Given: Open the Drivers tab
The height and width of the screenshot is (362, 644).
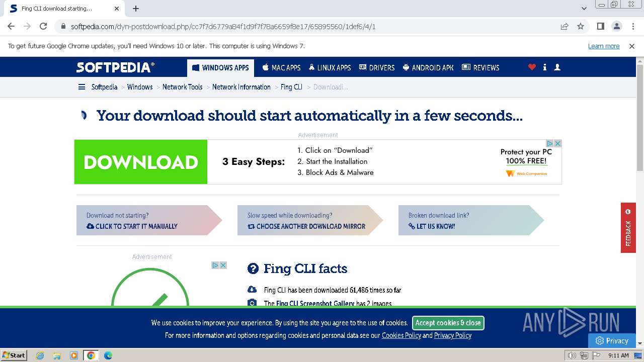Looking at the screenshot, I should pos(377,67).
